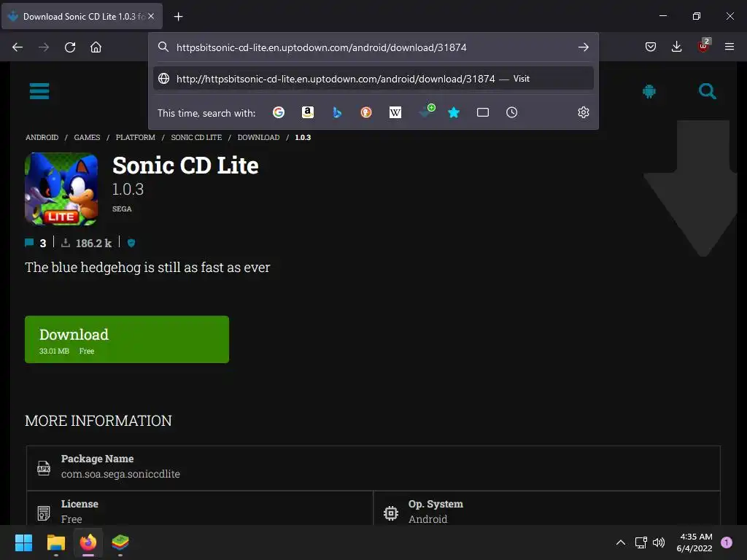Open BlueStacks from taskbar
The width and height of the screenshot is (747, 560).
120,542
